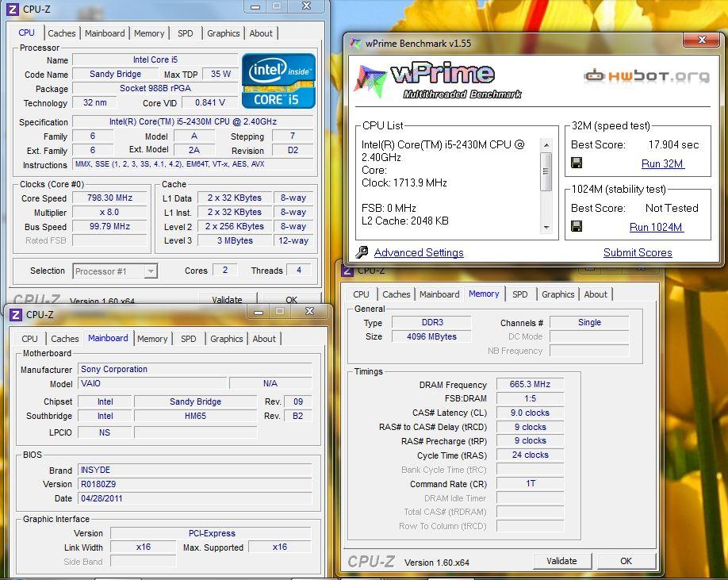
Task: Click the scroll down arrow in CPU List
Action: click(x=546, y=227)
